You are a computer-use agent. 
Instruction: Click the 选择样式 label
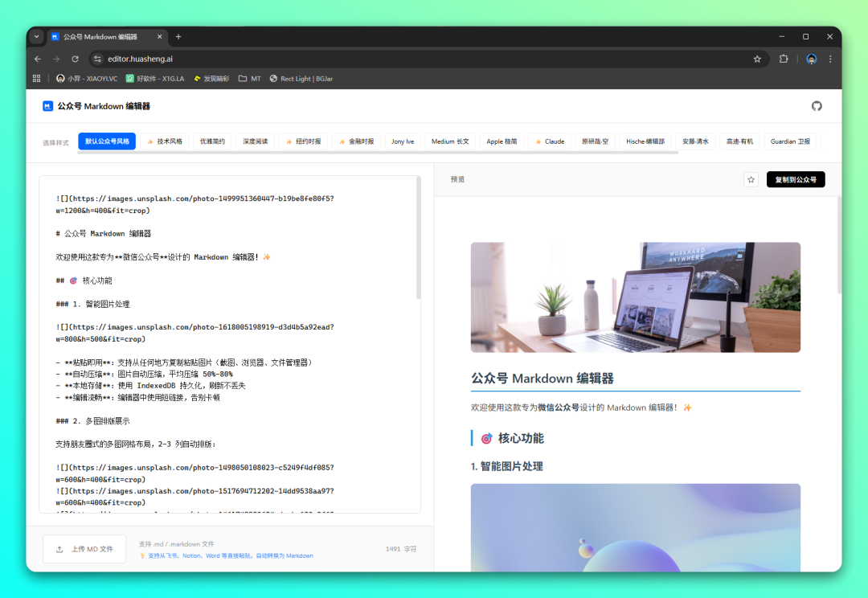[55, 142]
